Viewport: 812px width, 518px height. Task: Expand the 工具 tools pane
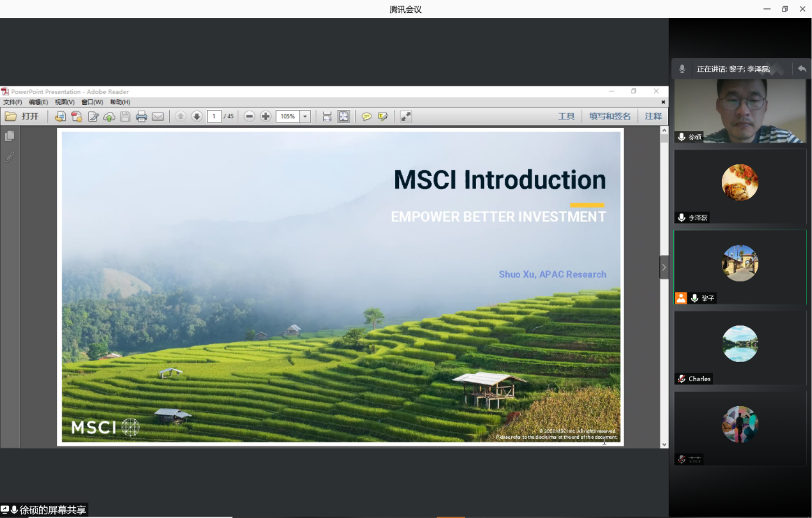(x=566, y=116)
